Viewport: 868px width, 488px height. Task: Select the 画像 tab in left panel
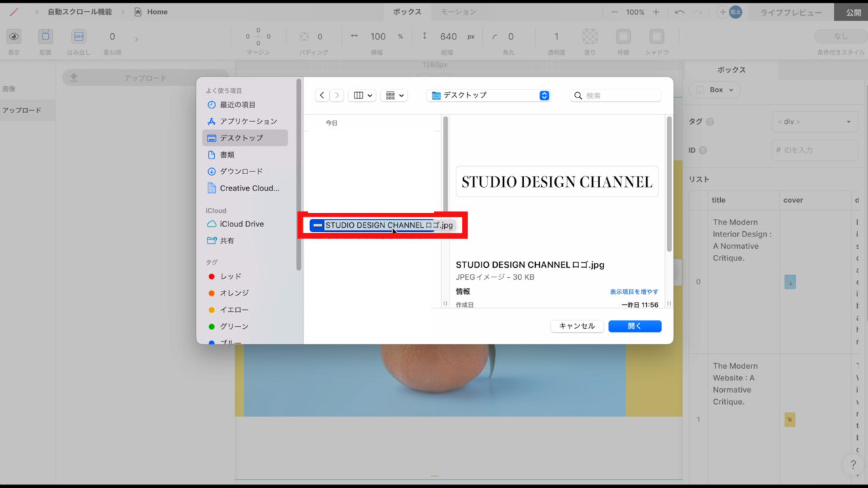point(28,89)
